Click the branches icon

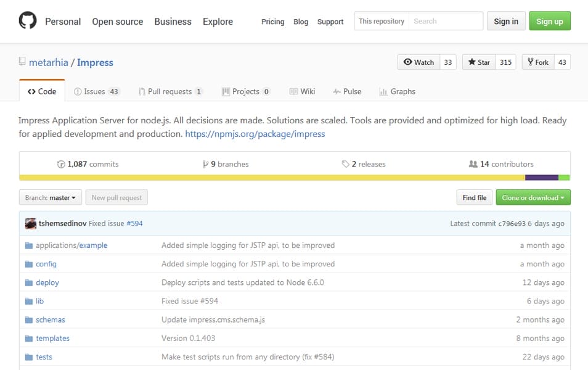pos(205,164)
